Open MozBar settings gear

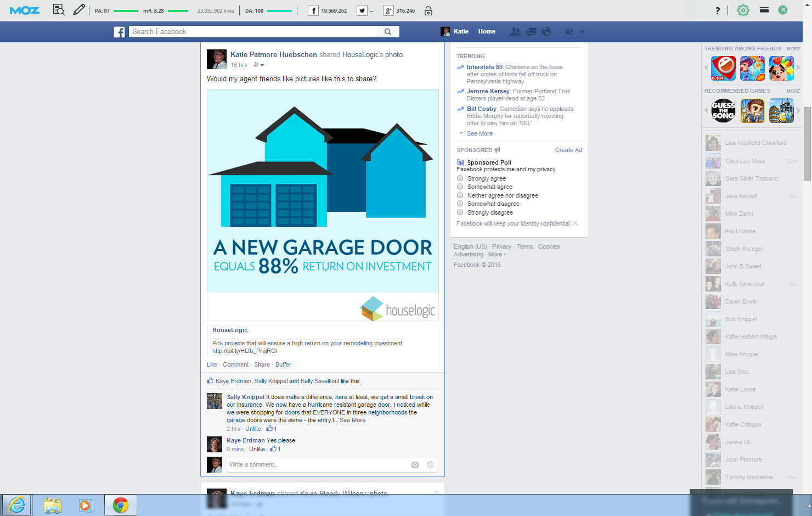[x=743, y=10]
